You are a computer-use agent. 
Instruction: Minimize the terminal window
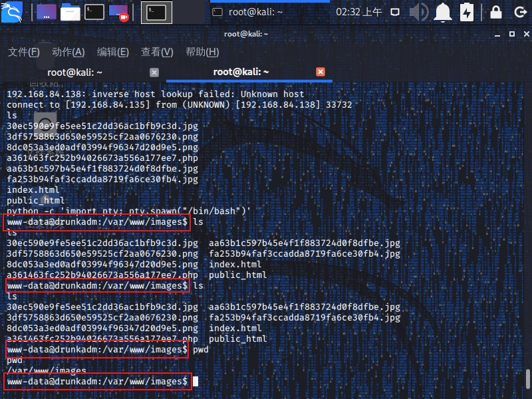[x=497, y=35]
